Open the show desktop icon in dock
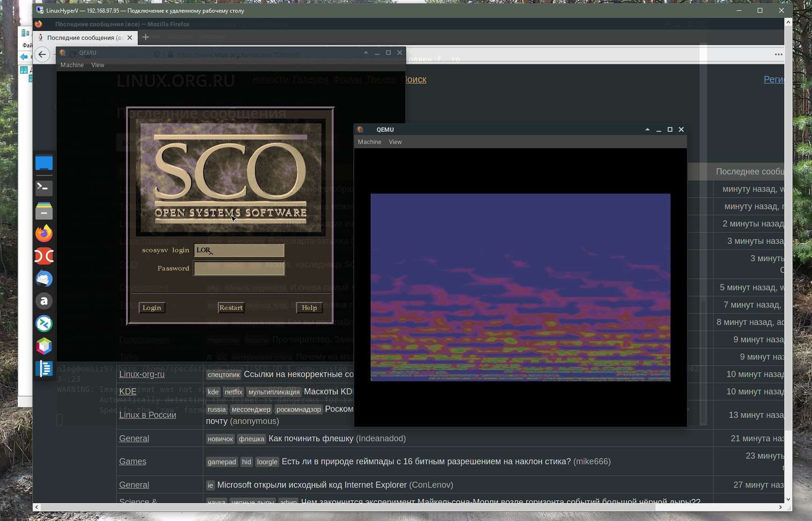Viewport: 812px width, 521px height. (x=44, y=163)
